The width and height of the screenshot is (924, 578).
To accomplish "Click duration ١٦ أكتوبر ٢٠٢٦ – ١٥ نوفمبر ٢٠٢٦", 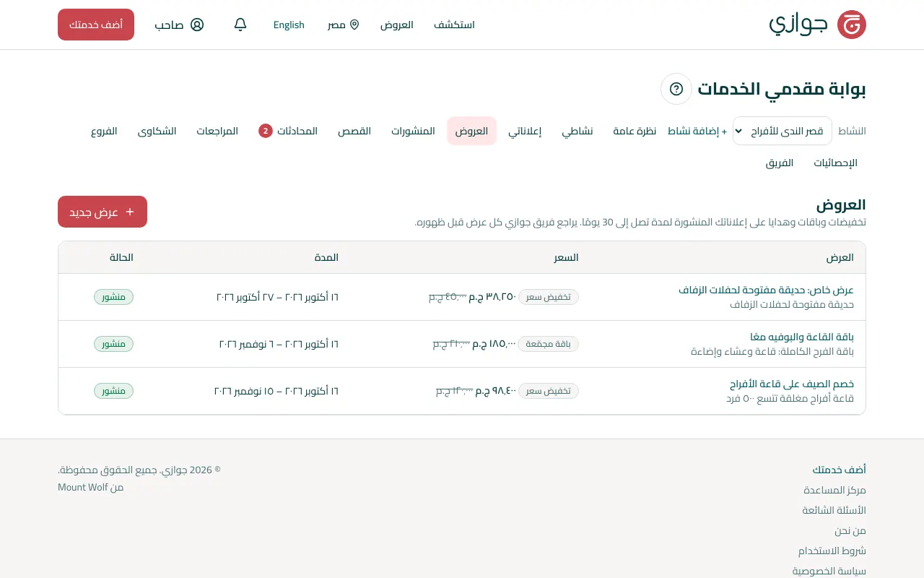I will [x=276, y=391].
